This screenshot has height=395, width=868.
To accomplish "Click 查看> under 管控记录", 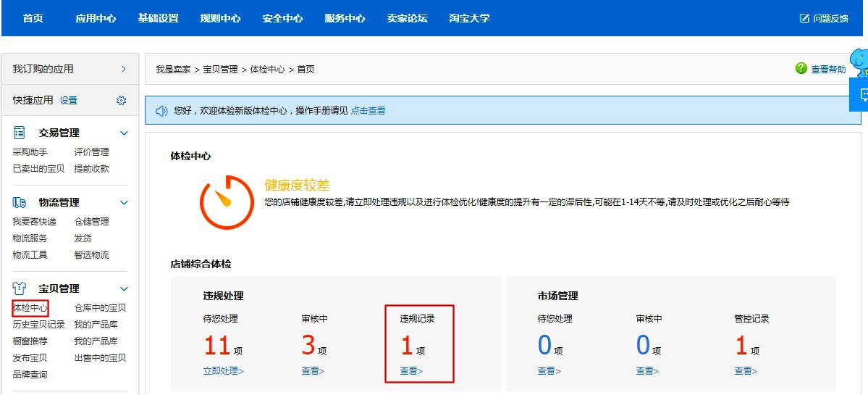I will 746,371.
